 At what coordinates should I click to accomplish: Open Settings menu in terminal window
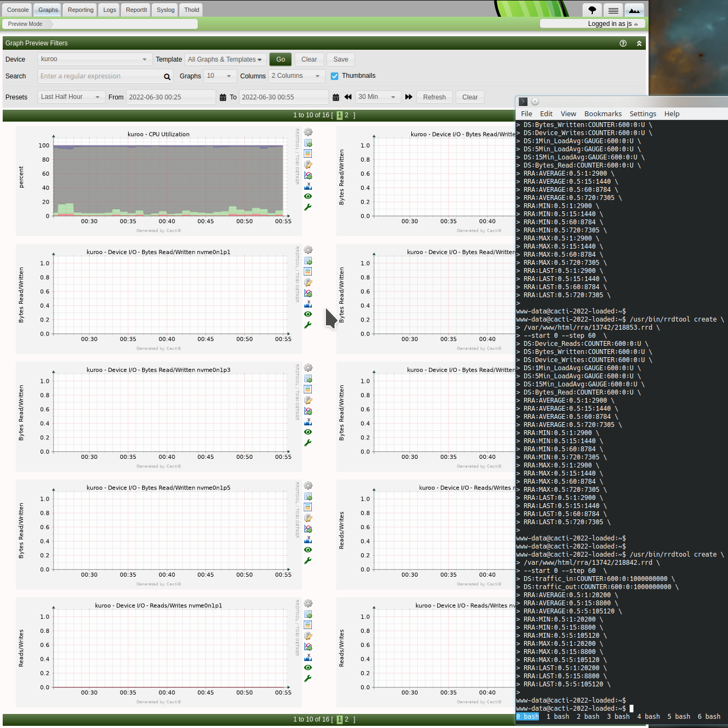pyautogui.click(x=643, y=114)
